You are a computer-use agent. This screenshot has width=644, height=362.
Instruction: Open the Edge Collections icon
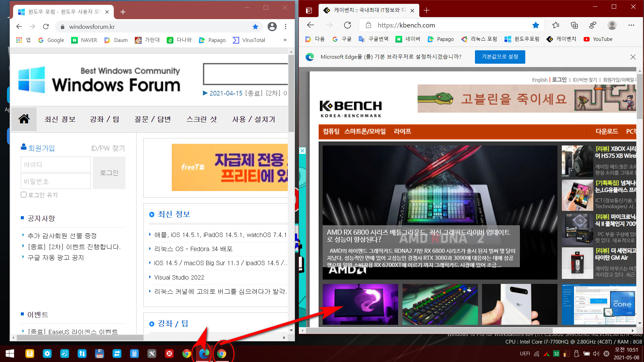574,25
